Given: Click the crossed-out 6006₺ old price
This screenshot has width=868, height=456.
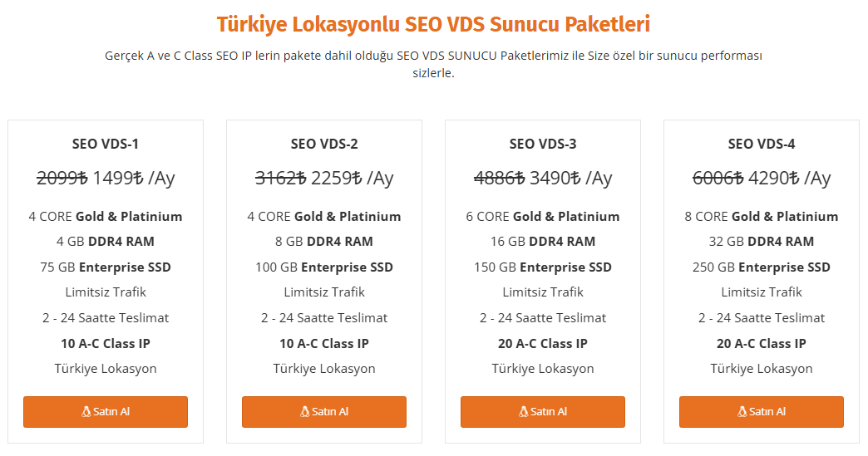Looking at the screenshot, I should pos(718,179).
